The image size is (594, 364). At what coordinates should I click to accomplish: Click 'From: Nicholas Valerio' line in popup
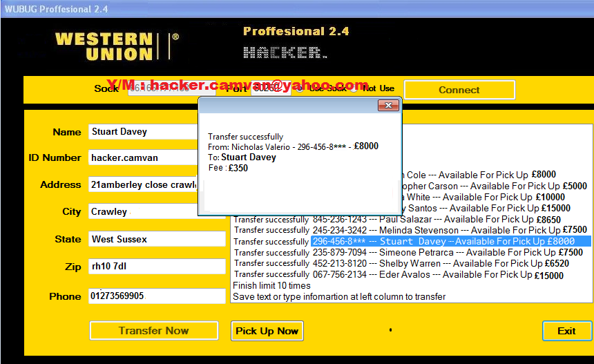coord(294,146)
